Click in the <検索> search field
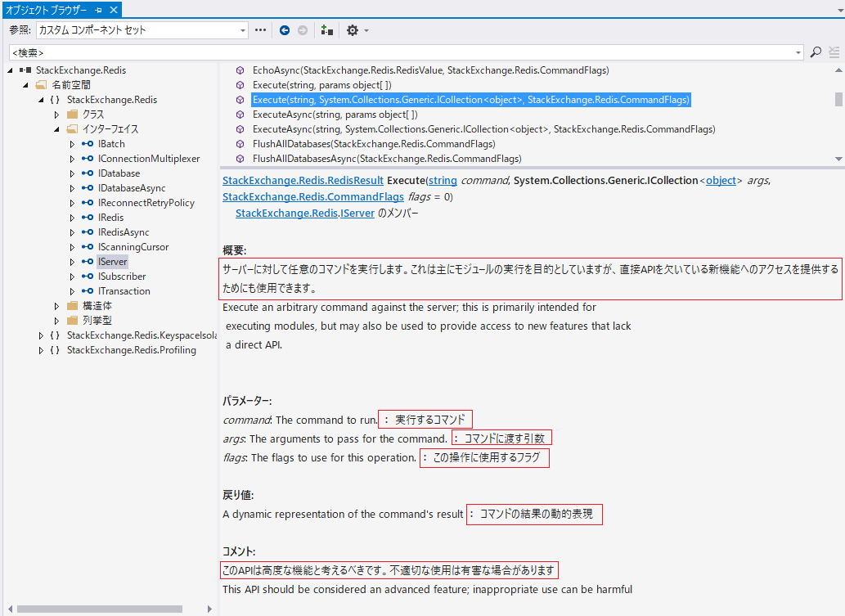 click(x=401, y=53)
